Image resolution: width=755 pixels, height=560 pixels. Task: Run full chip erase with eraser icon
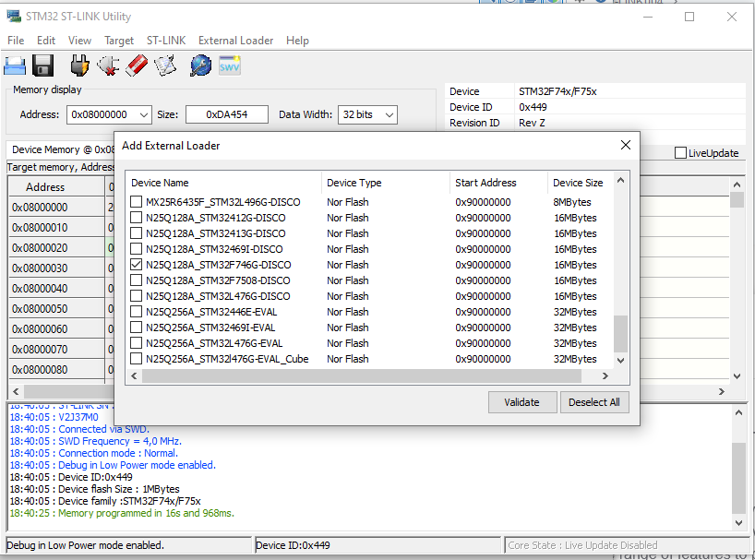[137, 66]
